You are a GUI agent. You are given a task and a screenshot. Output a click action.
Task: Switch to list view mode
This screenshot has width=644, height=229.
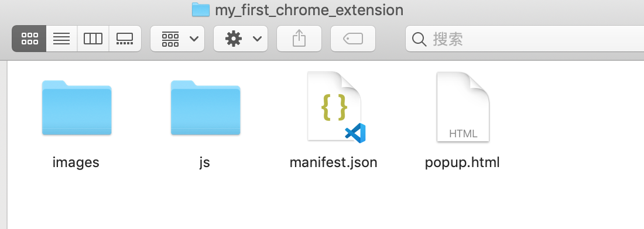point(61,39)
